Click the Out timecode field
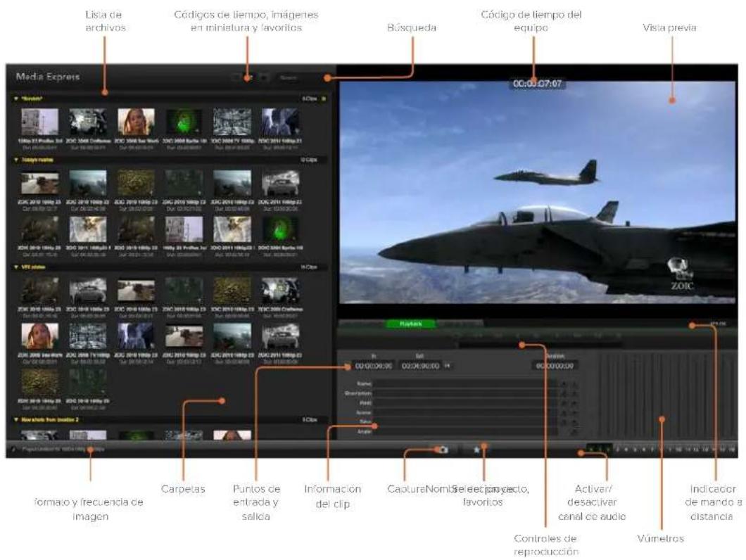746x560 pixels. (x=420, y=366)
